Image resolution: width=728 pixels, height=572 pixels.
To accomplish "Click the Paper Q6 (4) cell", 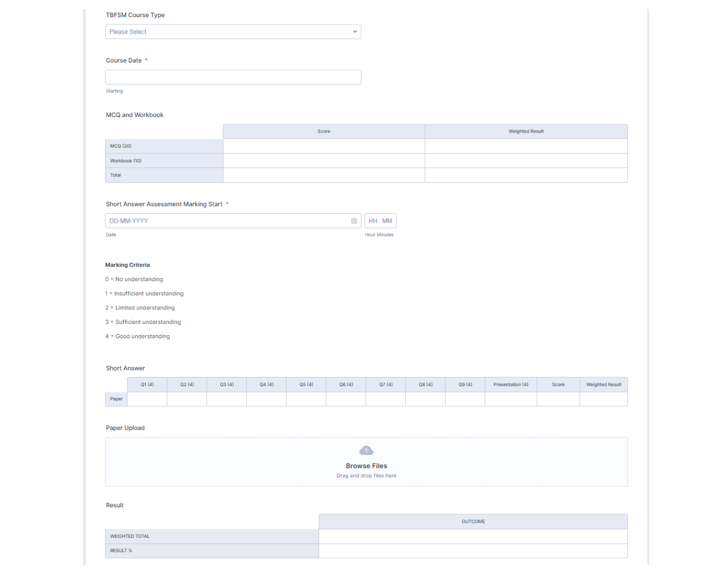I will (346, 399).
